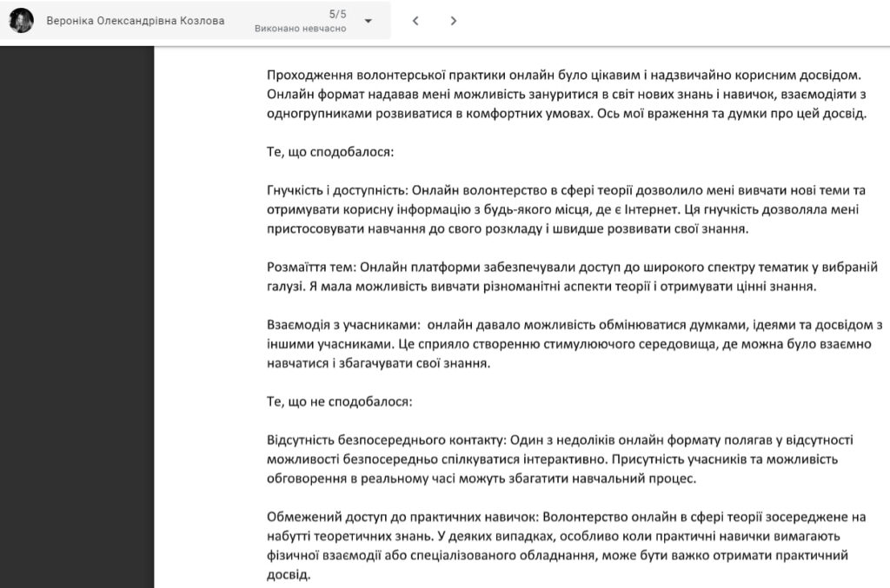Click the status 'Виконано невчасно'
This screenshot has width=890, height=588.
click(301, 29)
